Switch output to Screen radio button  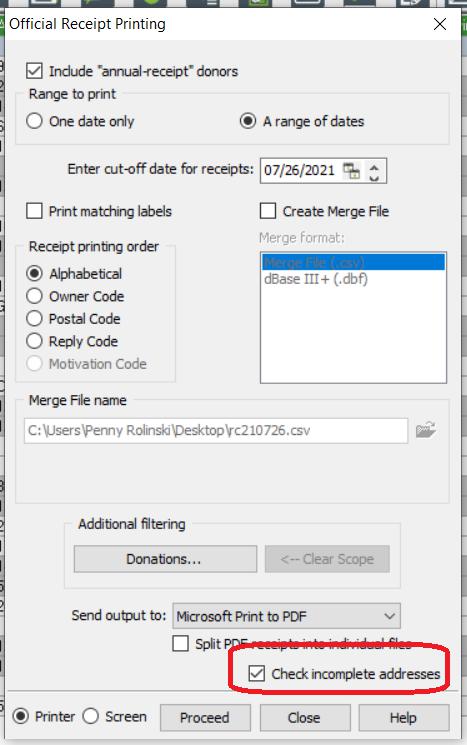coord(90,716)
